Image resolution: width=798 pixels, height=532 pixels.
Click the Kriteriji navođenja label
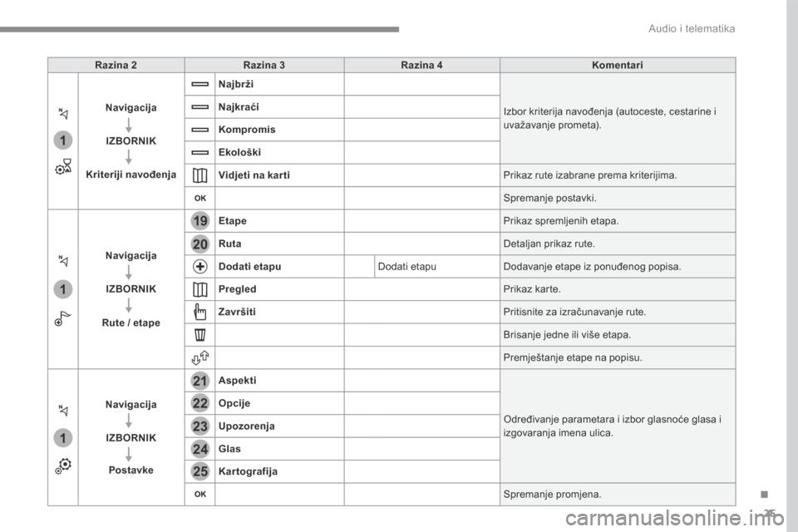[x=131, y=175]
